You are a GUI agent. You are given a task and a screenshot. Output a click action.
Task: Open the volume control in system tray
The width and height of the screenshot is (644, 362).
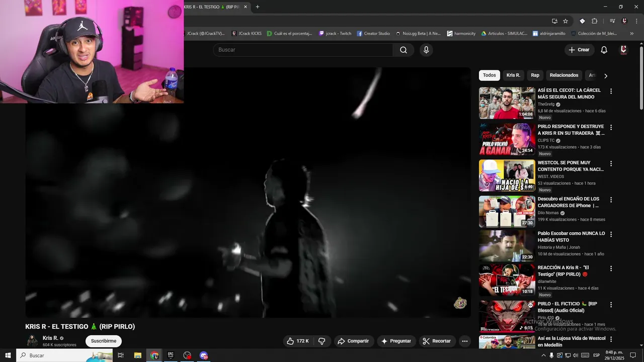[576, 355]
